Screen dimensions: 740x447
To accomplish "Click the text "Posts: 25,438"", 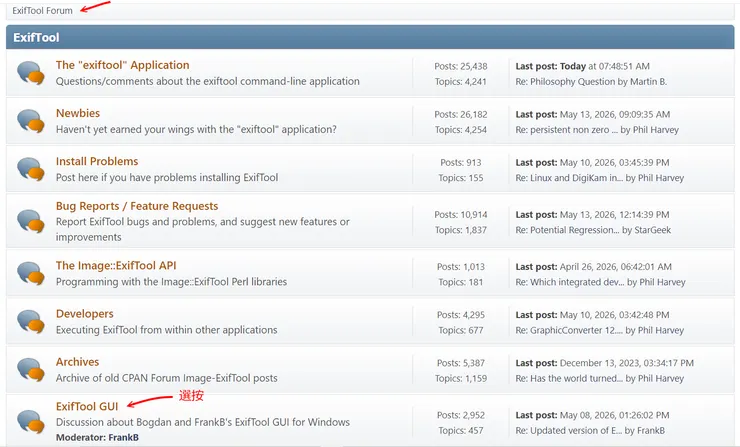I will (461, 67).
